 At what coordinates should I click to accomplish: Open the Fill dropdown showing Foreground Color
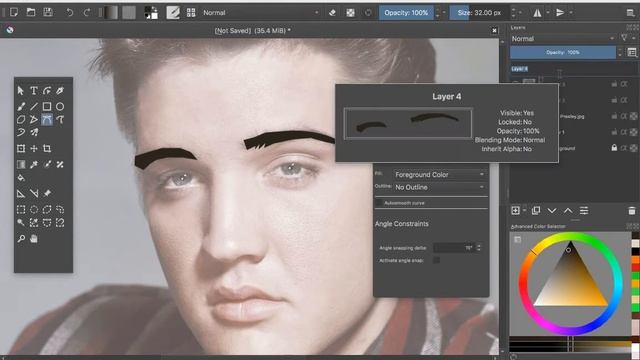(x=440, y=175)
